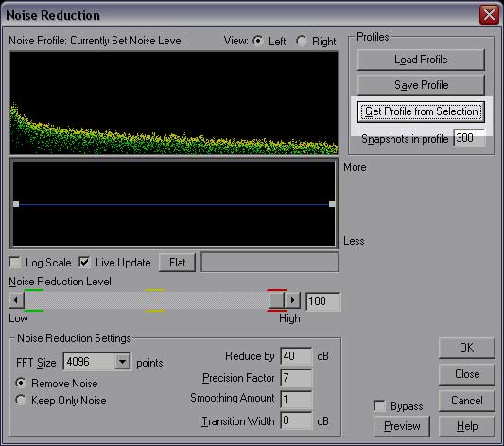Click Flat to reset the curve

coord(177,263)
